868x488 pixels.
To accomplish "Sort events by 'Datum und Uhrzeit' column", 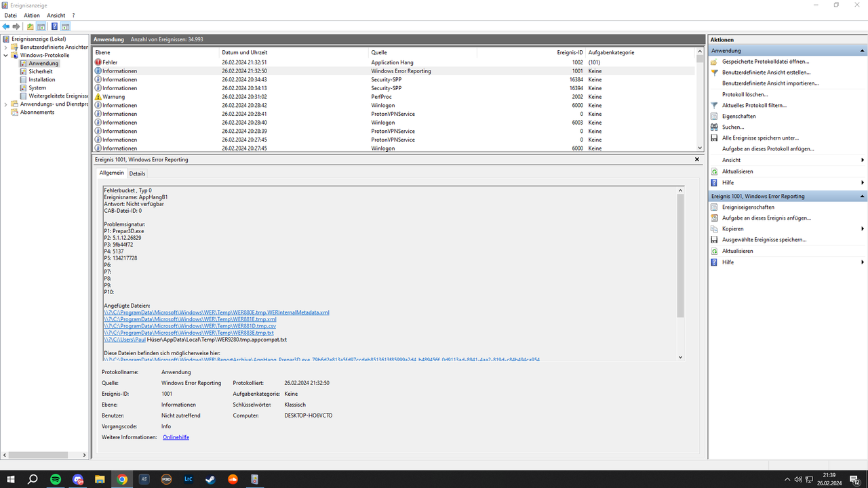I will click(294, 52).
